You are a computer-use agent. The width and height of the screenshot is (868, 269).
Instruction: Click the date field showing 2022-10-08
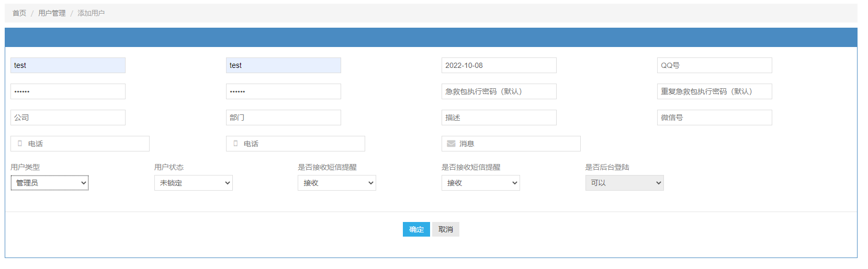tap(499, 65)
